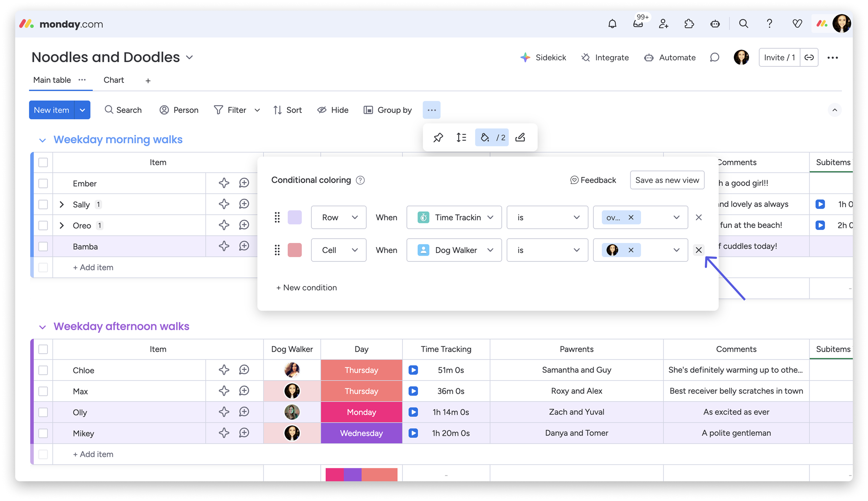Open the Time Tracking column dropdown
The width and height of the screenshot is (868, 501).
[454, 218]
